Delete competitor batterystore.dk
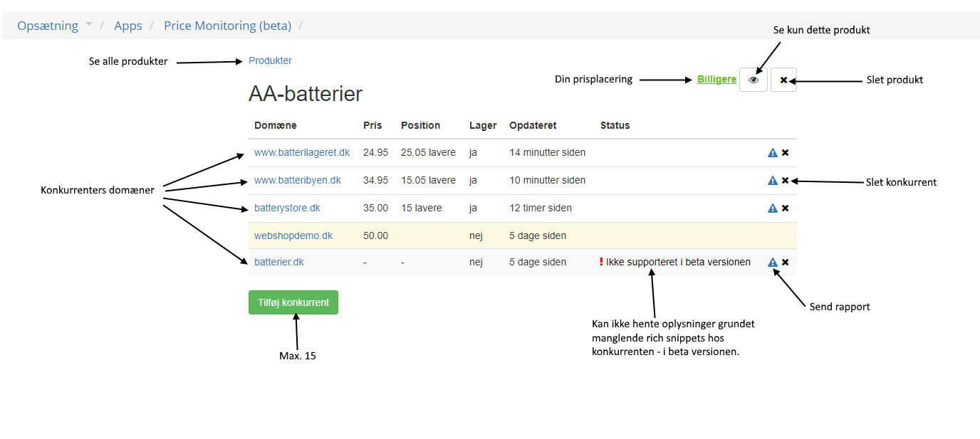Screen dimensions: 980x439 coord(785,208)
